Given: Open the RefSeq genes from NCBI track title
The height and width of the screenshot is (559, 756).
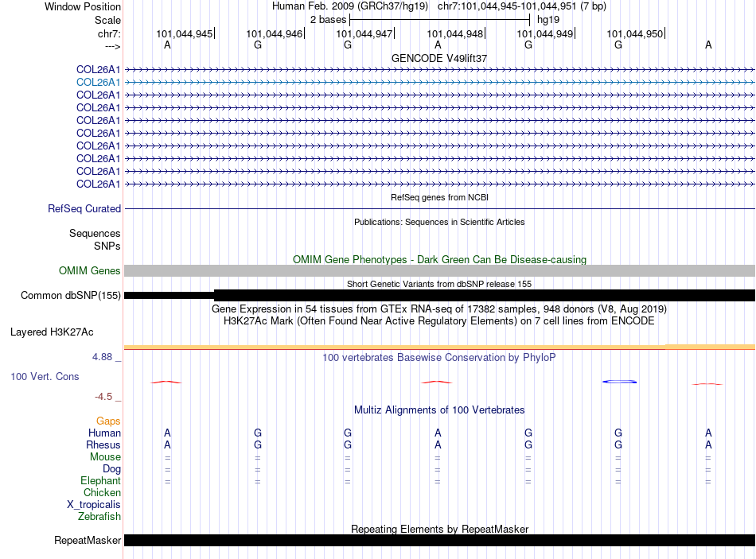Looking at the screenshot, I should coord(439,197).
